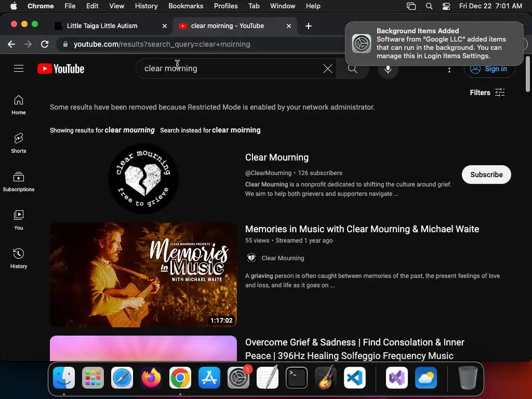The height and width of the screenshot is (399, 532).
Task: Open the History menu in menu bar
Action: click(x=146, y=6)
